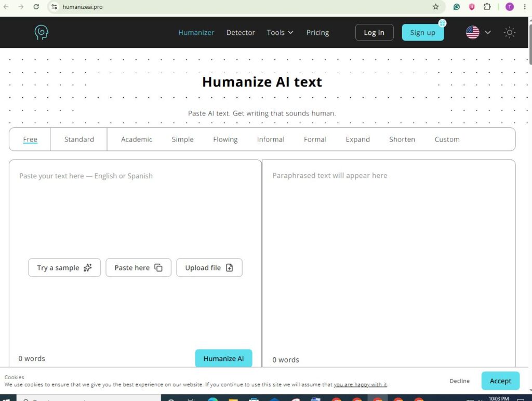Select the Flowing mode tab
The height and width of the screenshot is (401, 532).
pos(225,139)
